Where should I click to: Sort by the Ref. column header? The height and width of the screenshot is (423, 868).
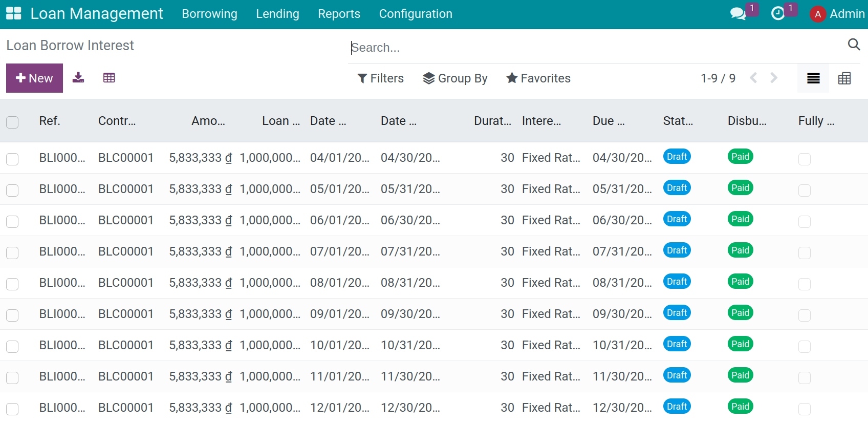tap(50, 121)
